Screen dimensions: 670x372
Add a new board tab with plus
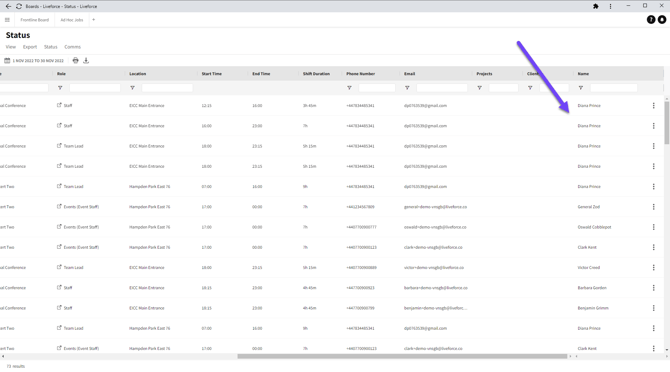(94, 20)
